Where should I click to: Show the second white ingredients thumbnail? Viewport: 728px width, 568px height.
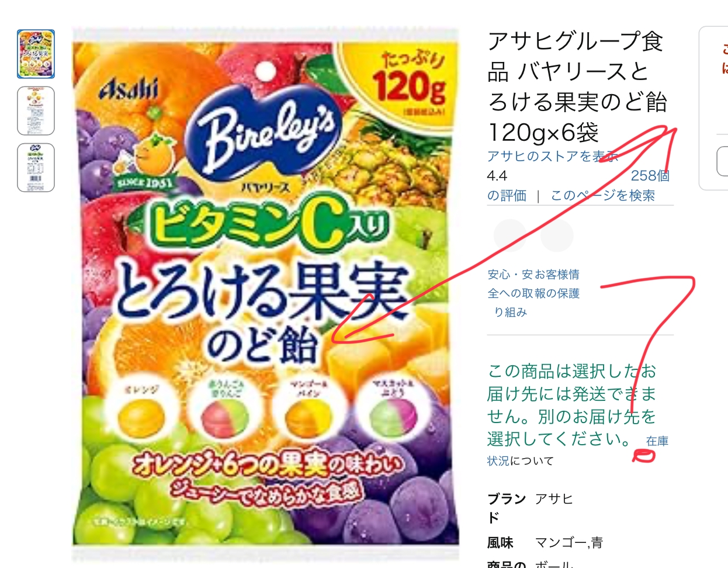(x=36, y=110)
